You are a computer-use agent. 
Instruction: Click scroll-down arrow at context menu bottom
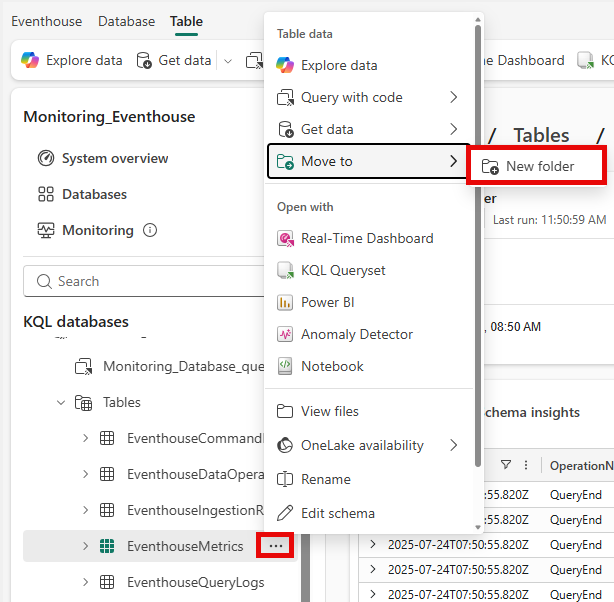[478, 527]
